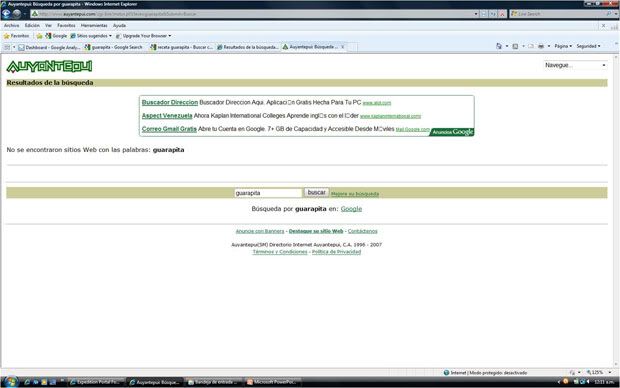Open the Google search link
This screenshot has height=388, width=620.
coord(351,209)
